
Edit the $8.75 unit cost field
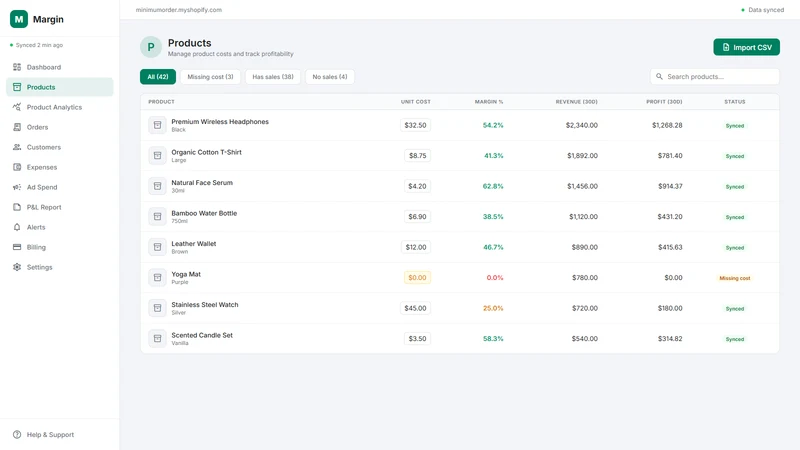417,156
